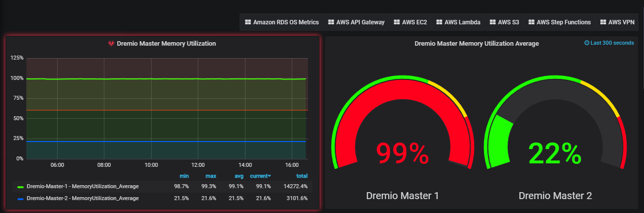Sort legend by avg column
Screen dimensions: 644x213
point(239,176)
